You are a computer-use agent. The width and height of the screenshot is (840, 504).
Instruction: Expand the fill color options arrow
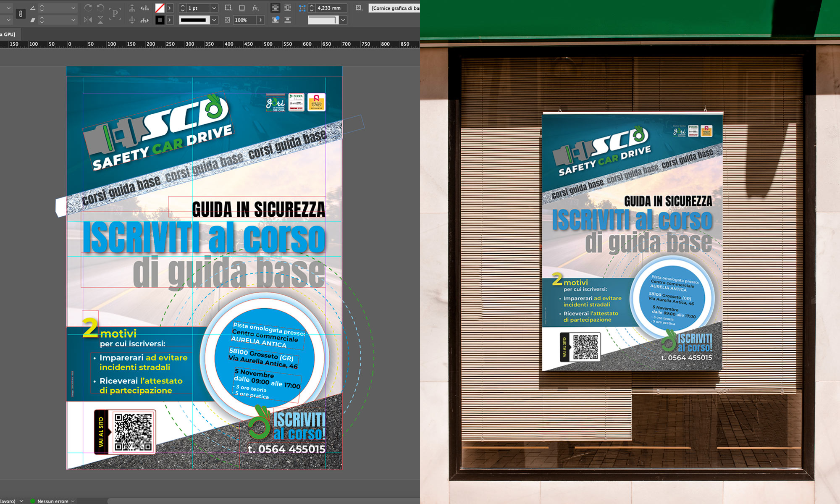pos(170,8)
